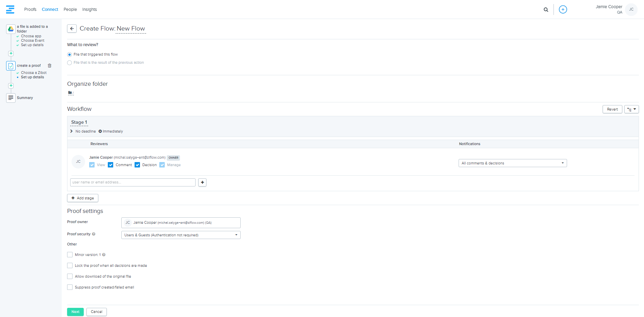Open the 'All comments & decisions' notifications dropdown

pyautogui.click(x=512, y=163)
